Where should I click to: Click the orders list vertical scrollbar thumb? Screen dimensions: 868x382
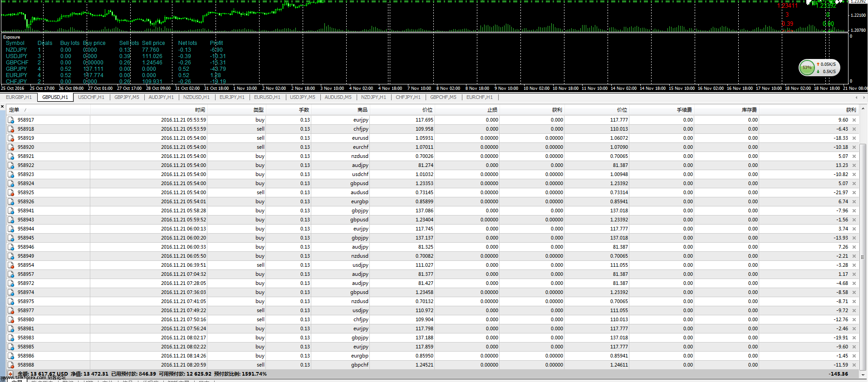pyautogui.click(x=863, y=256)
